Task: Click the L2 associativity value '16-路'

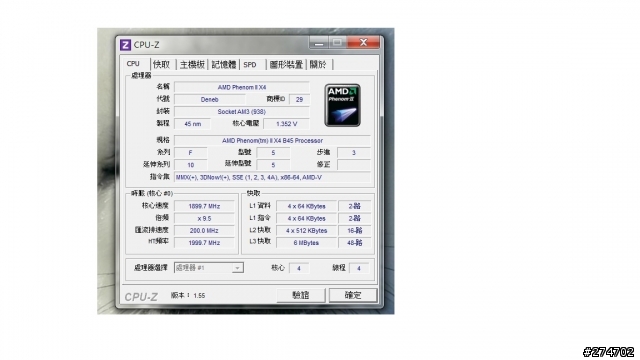Action: tap(355, 231)
